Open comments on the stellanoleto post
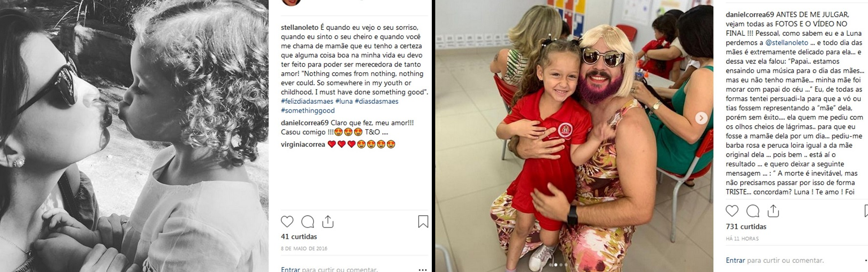The height and width of the screenshot is (272, 868). 308,222
